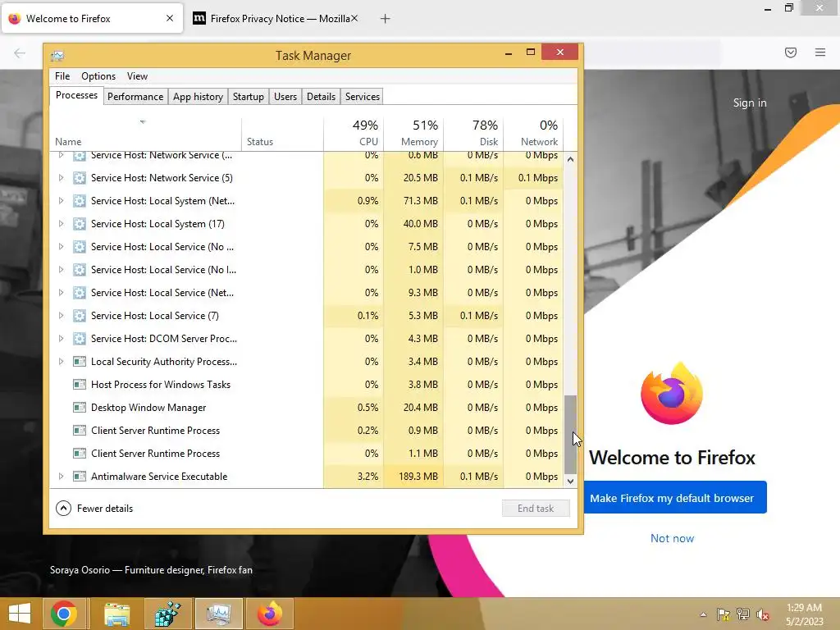Collapse Task Manager with Fewer details

94,509
